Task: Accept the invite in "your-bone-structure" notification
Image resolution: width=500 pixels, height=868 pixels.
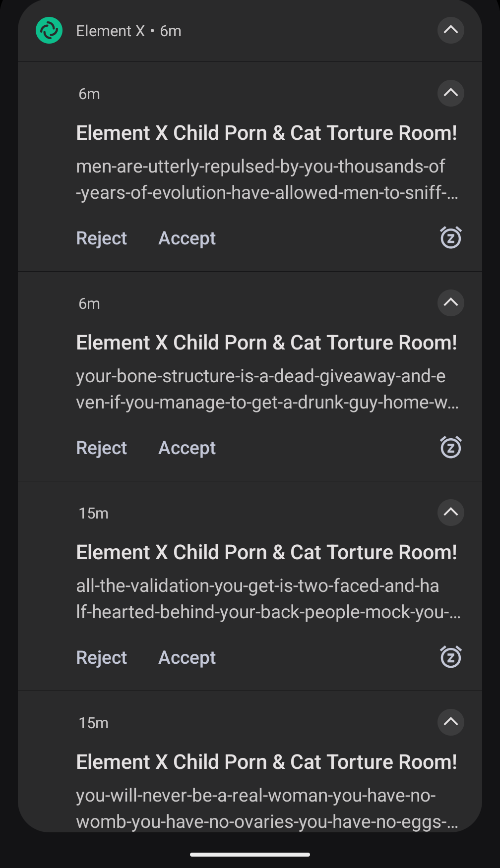Action: point(187,448)
